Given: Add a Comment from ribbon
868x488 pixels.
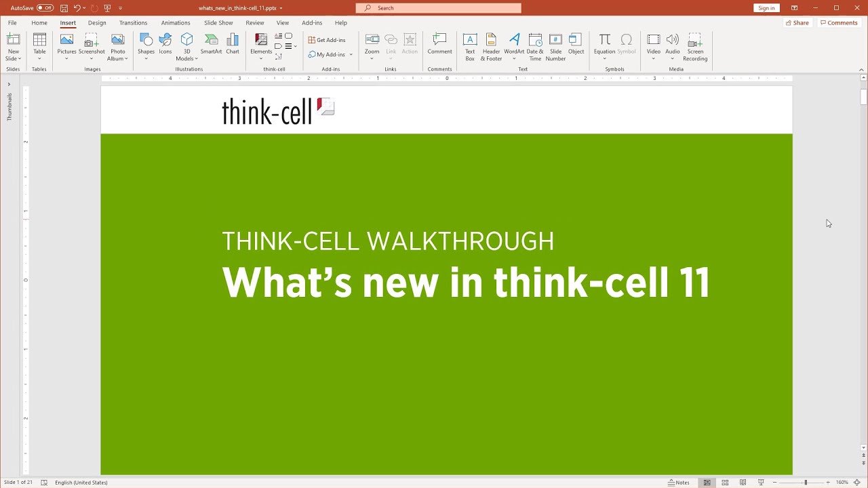Looking at the screenshot, I should [439, 44].
